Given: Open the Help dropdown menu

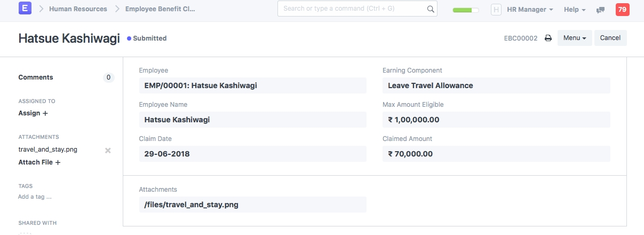Looking at the screenshot, I should tap(575, 10).
